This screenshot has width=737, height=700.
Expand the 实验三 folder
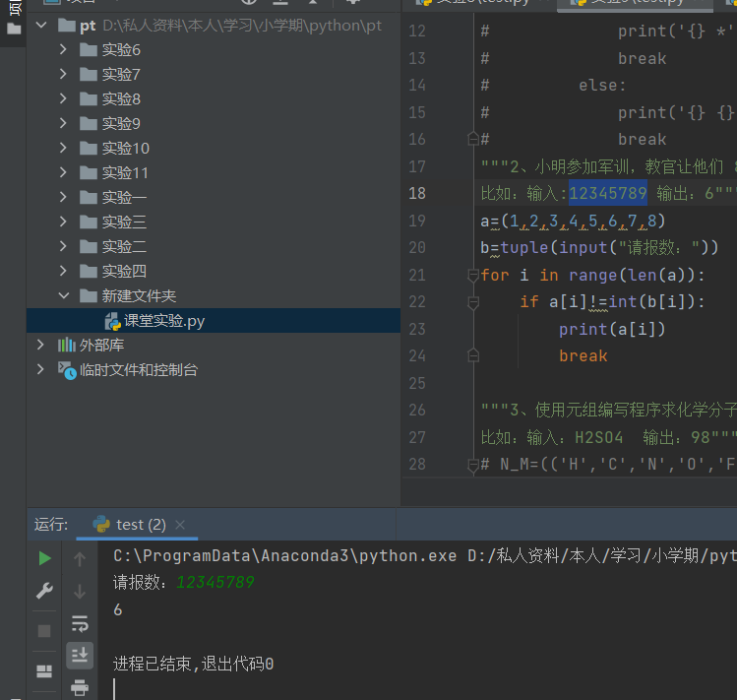[63, 222]
